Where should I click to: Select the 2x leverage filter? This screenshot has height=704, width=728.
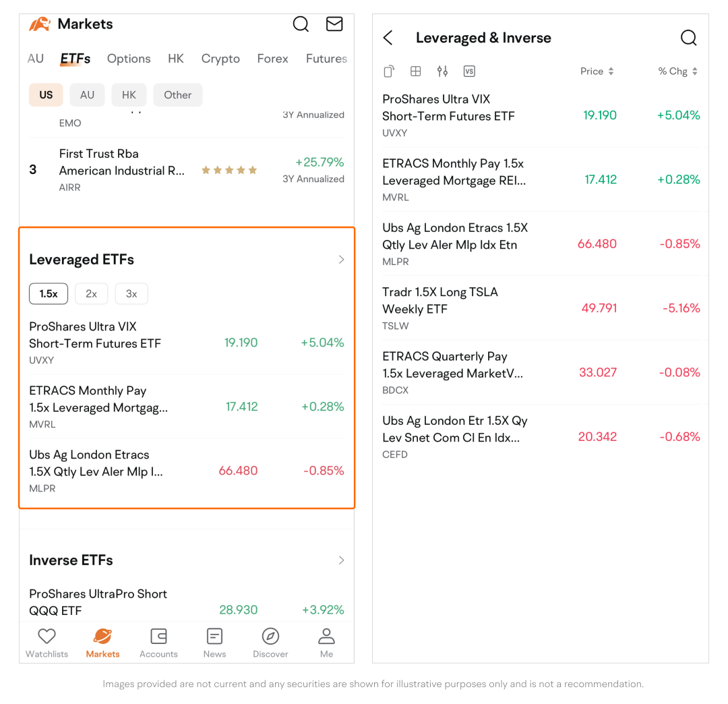coord(91,294)
